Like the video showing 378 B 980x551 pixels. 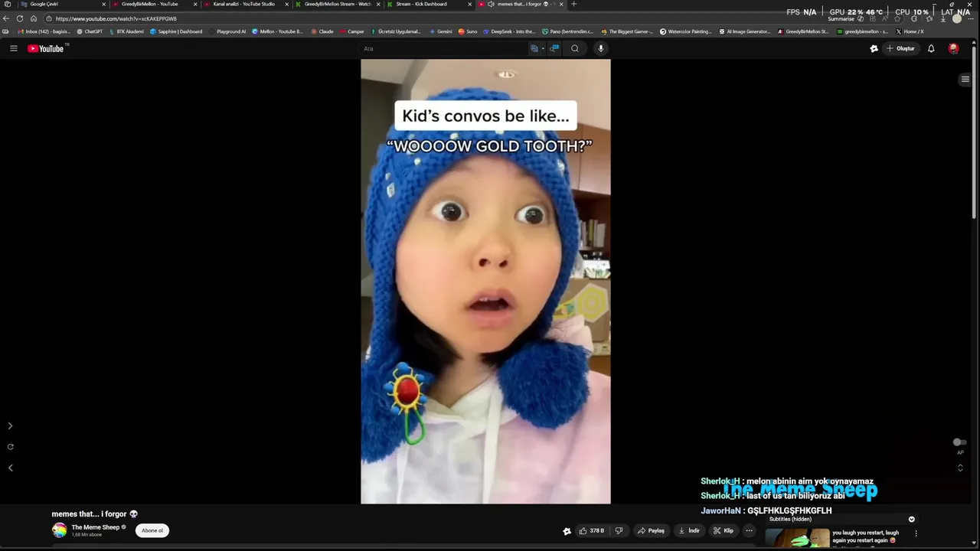coord(591,530)
